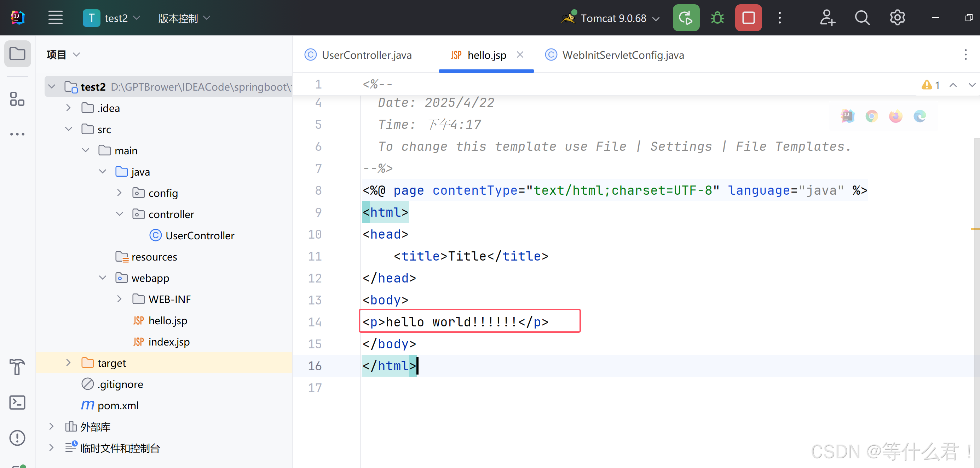This screenshot has height=468, width=980.
Task: Close the hello.jsp editor tab
Action: tap(520, 55)
